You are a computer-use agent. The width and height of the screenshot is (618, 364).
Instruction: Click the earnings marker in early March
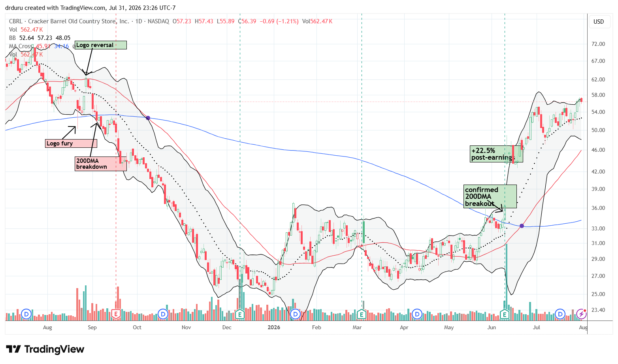pyautogui.click(x=362, y=314)
